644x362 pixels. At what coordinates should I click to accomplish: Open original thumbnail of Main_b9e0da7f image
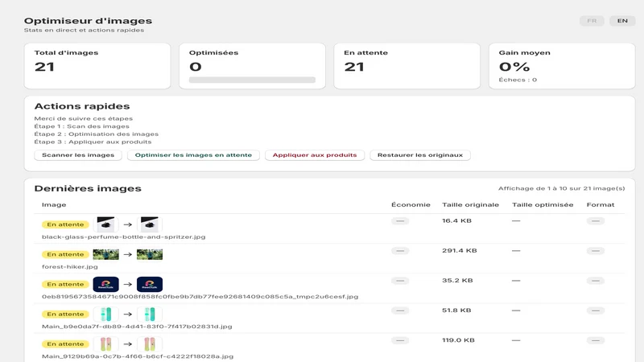106,315
